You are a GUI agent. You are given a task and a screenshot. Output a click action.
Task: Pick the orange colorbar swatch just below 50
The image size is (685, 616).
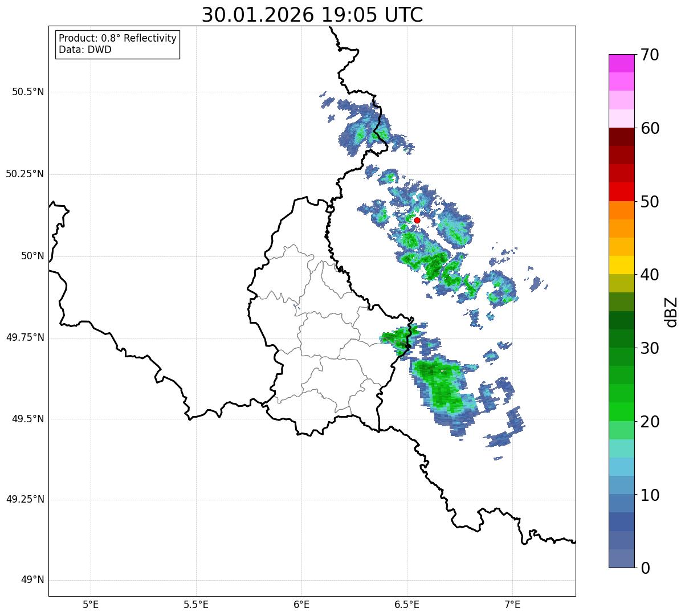(x=621, y=210)
